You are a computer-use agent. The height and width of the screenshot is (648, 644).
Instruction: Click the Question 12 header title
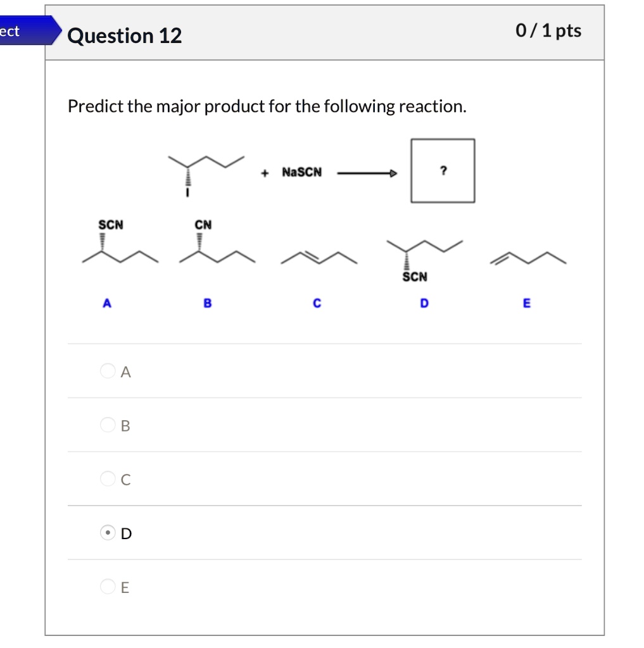[x=124, y=35]
